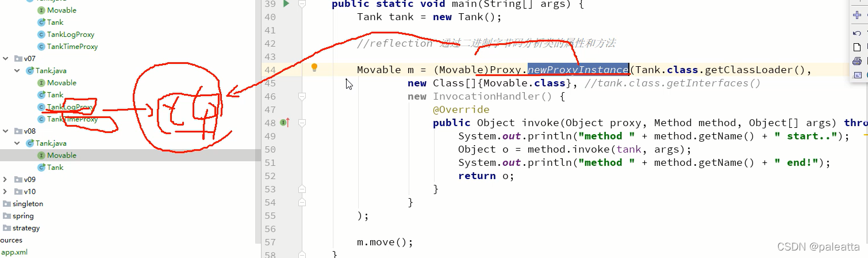
Task: Collapse Tank.java under the v07 package
Action: [x=17, y=70]
